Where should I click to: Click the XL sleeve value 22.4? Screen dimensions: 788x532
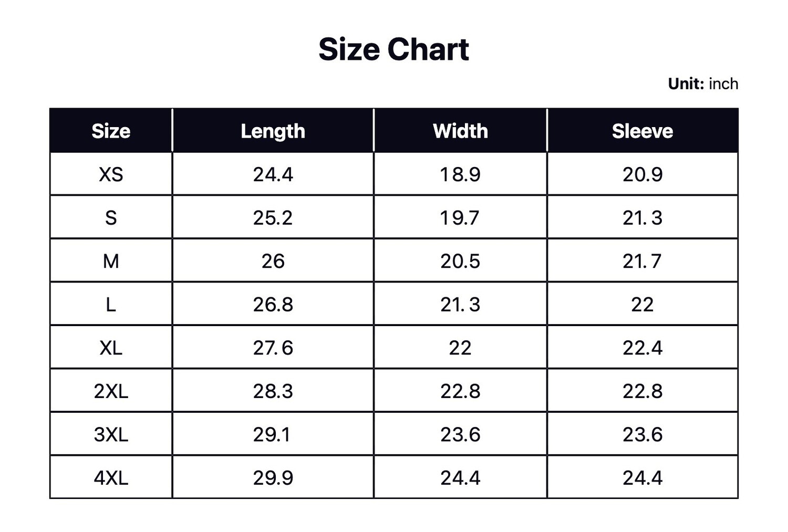642,348
